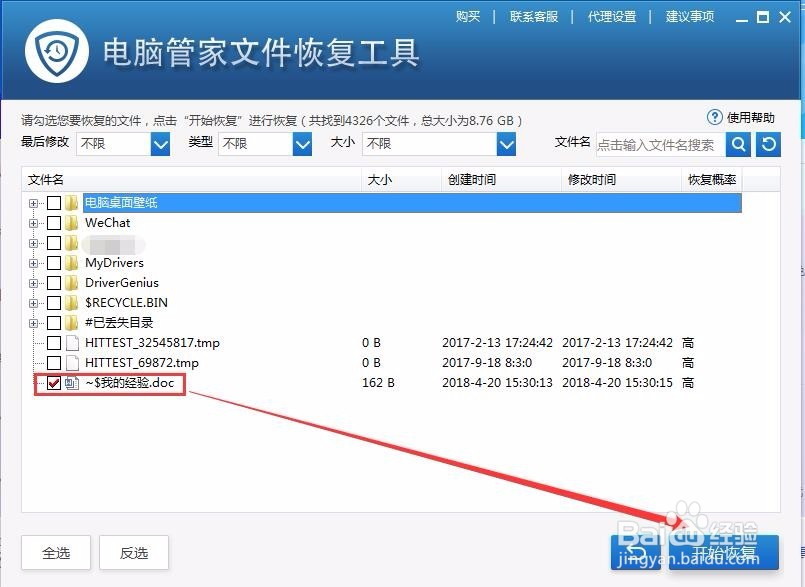Expand the MyDrivers tree node
Image resolution: width=805 pixels, height=587 pixels.
(x=33, y=263)
